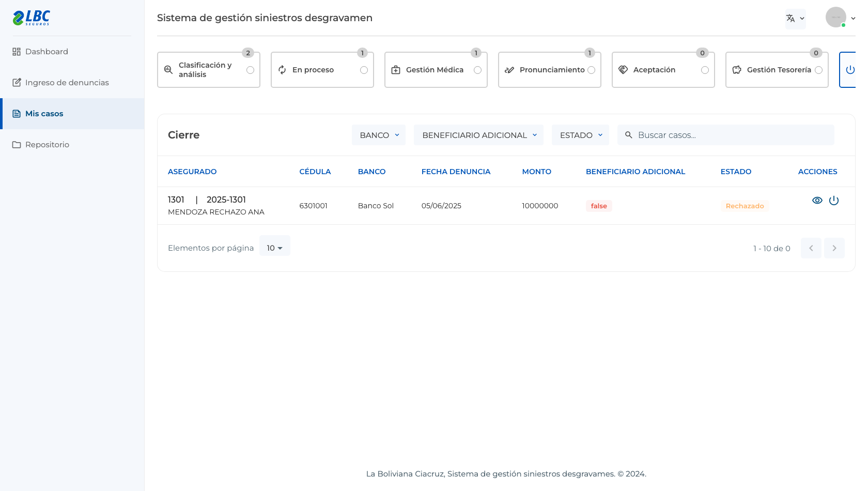Go to next page of results
Viewport: 868px width, 491px height.
[834, 248]
